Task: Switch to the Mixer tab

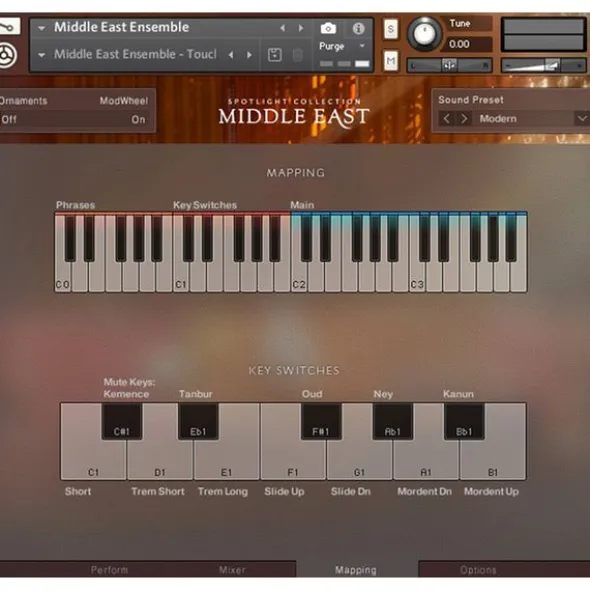Action: (x=232, y=570)
